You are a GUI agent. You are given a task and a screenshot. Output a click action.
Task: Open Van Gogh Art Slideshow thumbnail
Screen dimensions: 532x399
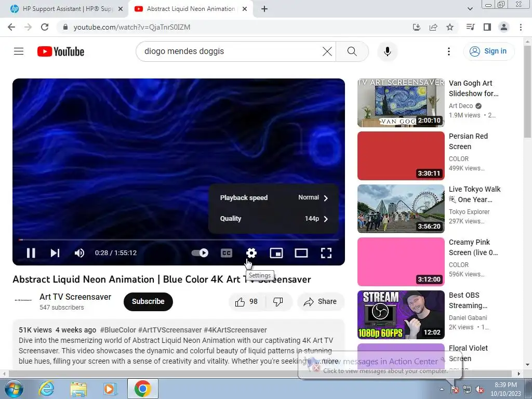[401, 103]
